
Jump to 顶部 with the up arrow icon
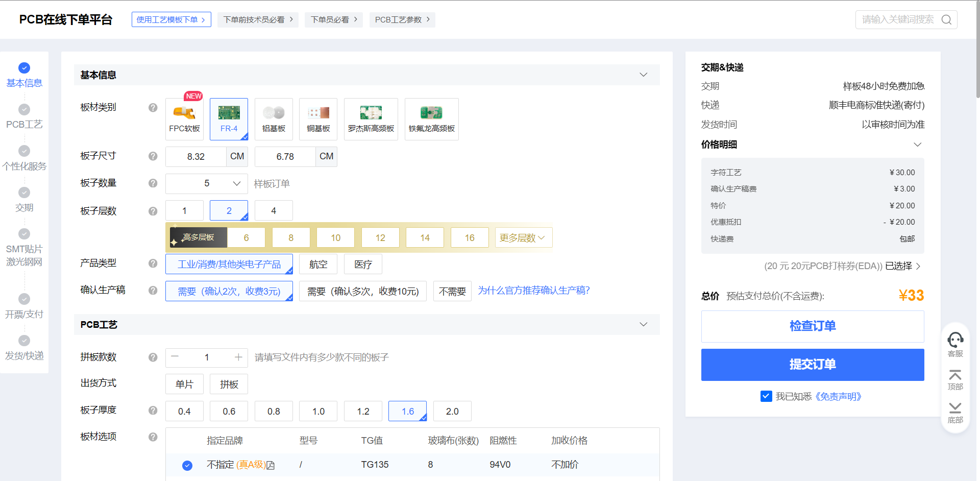tap(955, 375)
